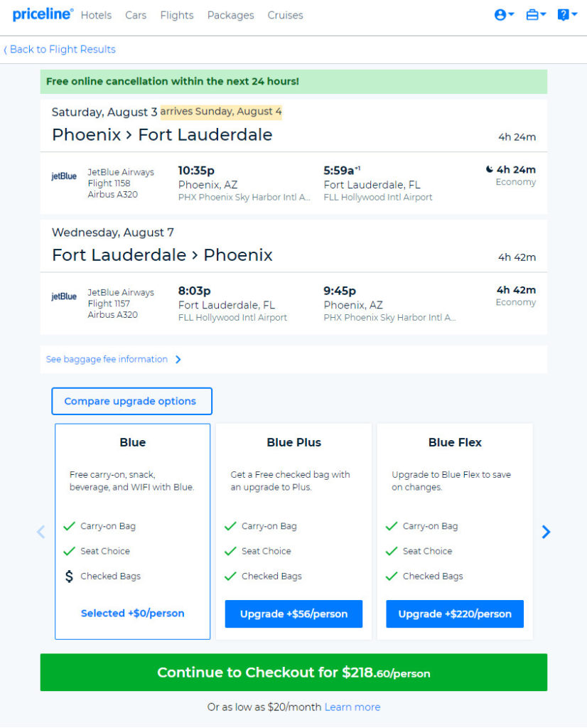Go to the Packages section

(231, 16)
